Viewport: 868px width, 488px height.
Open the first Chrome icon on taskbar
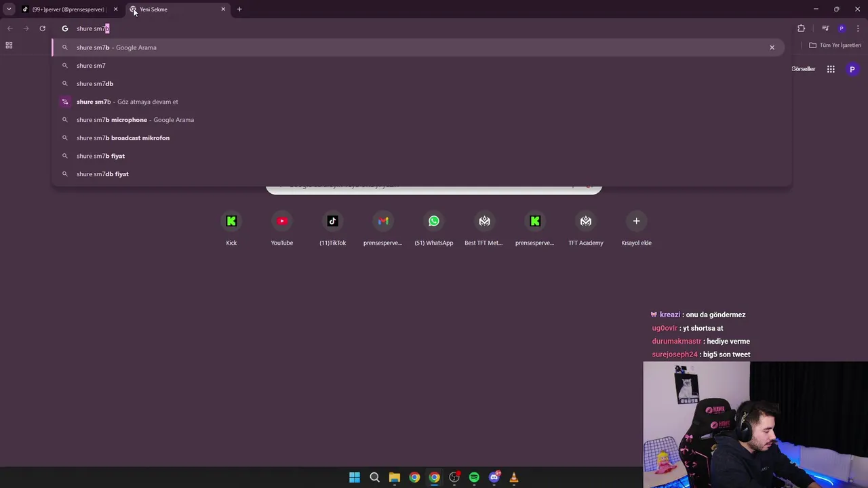pos(414,477)
